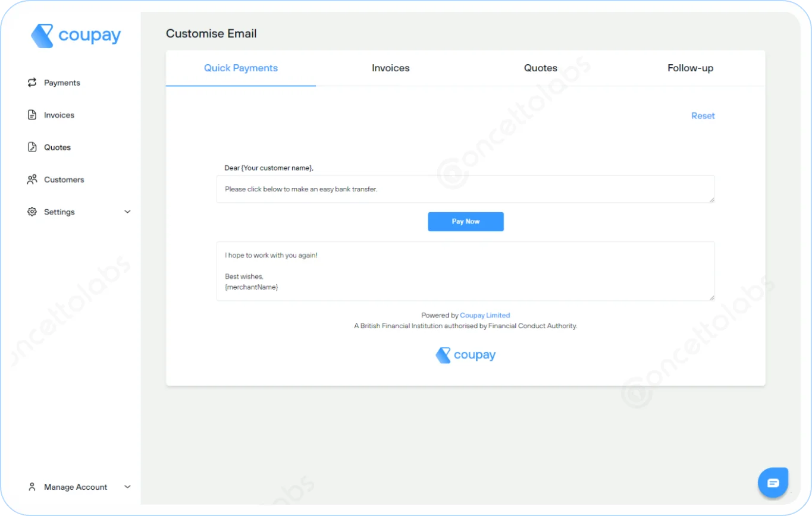
Task: Open Customers via its sidebar icon
Action: (32, 179)
